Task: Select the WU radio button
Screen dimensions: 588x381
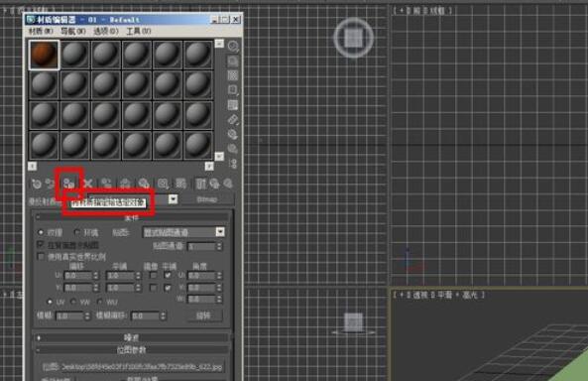Action: 99,302
